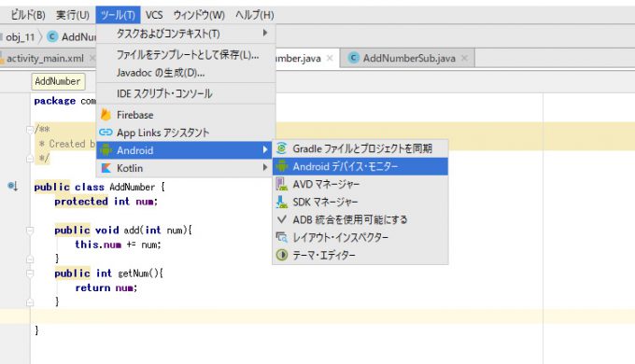Click the Android robot icon in Tools menu
635x364 pixels.
pos(106,150)
